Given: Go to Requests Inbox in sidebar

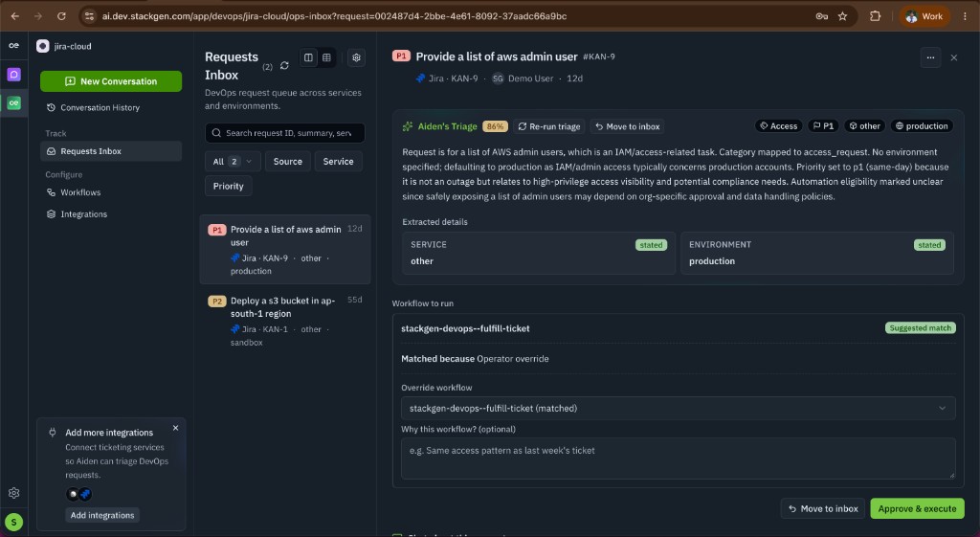Looking at the screenshot, I should 111,151.
